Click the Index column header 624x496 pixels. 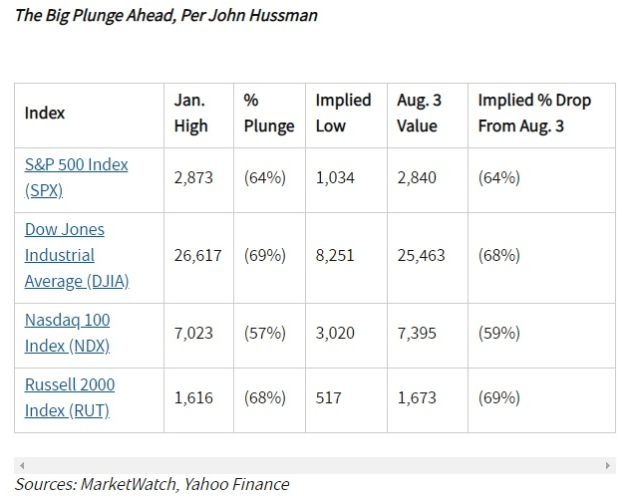(45, 113)
